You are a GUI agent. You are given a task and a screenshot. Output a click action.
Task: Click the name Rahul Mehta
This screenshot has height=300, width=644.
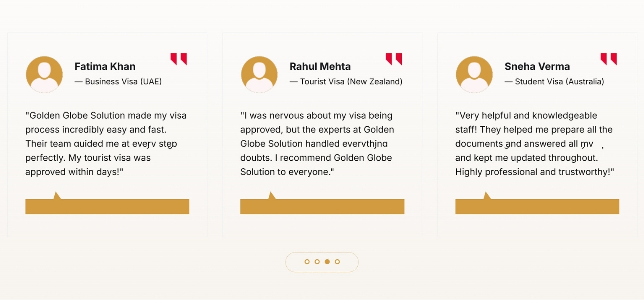(x=320, y=66)
